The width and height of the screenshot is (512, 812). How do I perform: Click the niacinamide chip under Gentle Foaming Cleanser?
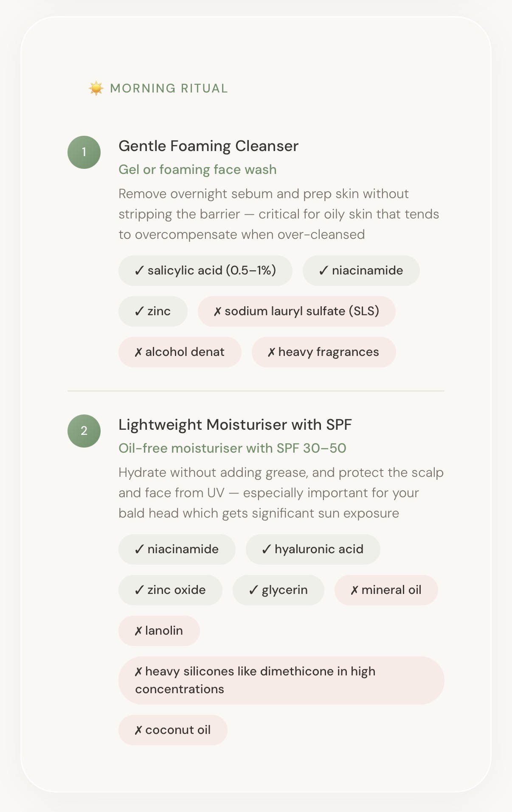coord(361,271)
